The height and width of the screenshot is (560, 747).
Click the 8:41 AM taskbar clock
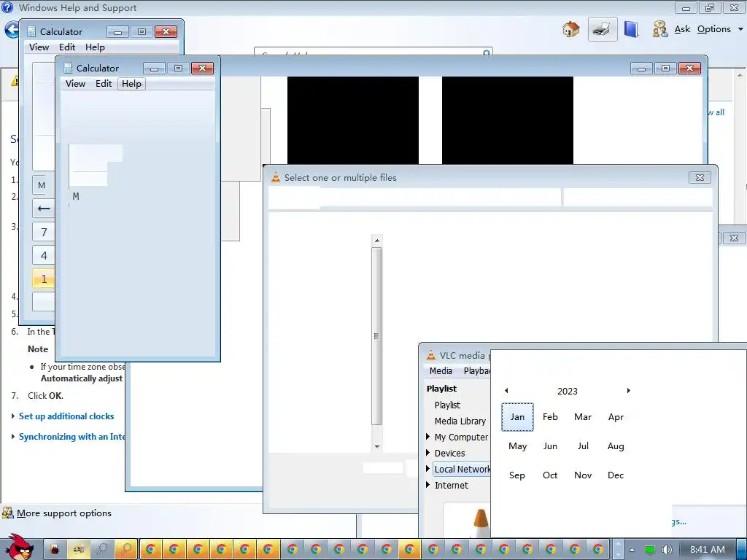tap(708, 550)
